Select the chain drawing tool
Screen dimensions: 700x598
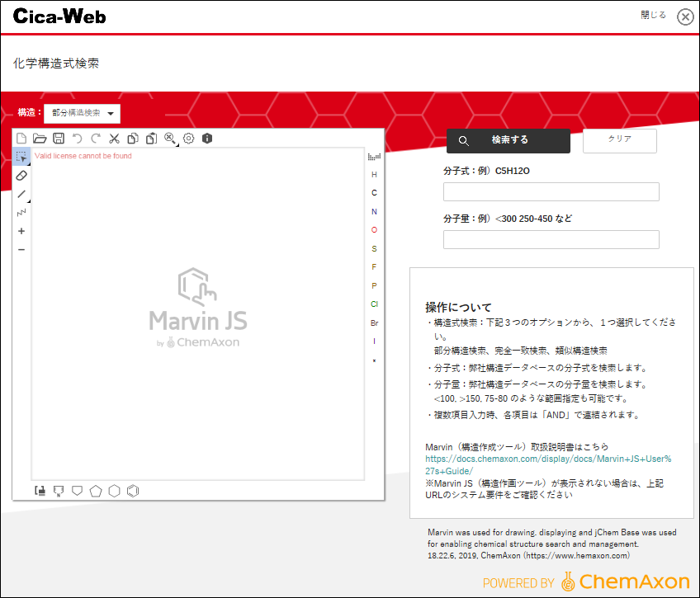[21, 212]
